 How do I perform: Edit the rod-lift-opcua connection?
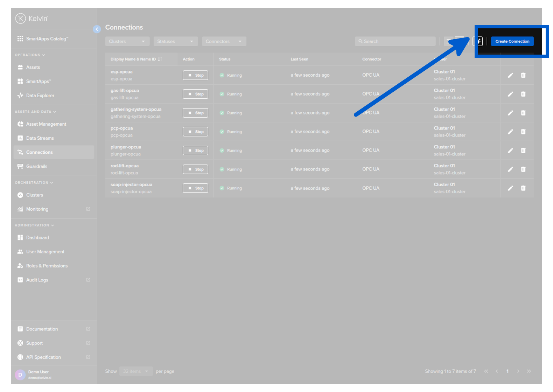[x=510, y=169]
